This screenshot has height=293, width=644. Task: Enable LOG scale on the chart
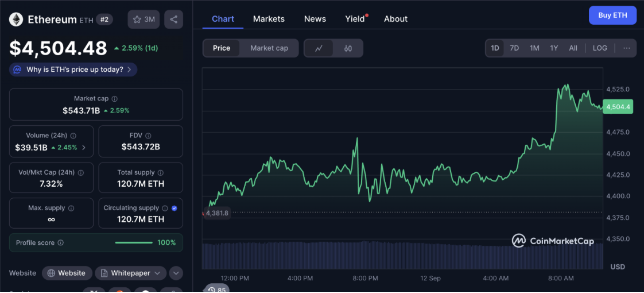point(600,48)
